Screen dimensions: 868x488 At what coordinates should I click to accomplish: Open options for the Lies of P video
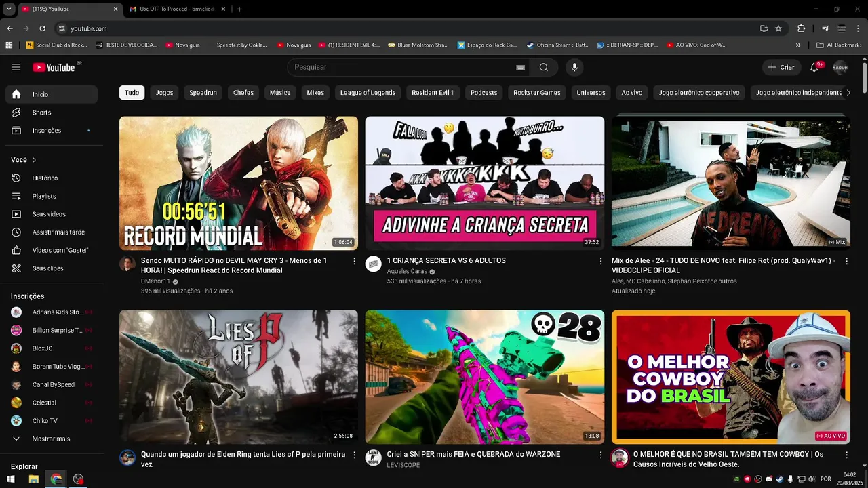(354, 455)
